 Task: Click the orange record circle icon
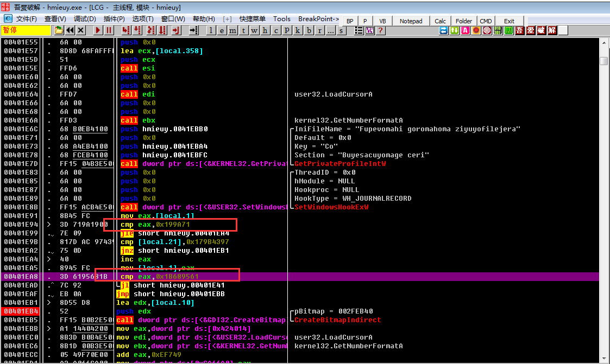[x=476, y=30]
